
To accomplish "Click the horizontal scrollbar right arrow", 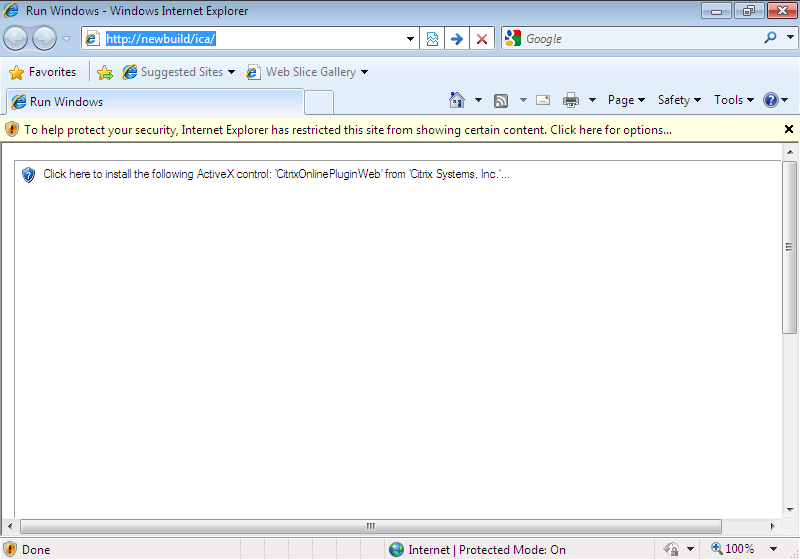I will (x=773, y=526).
